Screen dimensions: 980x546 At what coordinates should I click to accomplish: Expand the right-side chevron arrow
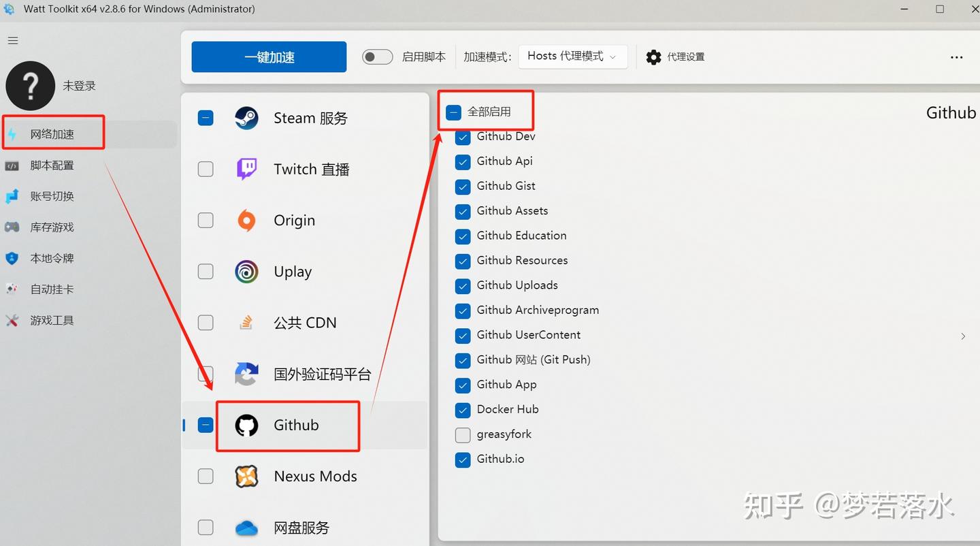point(963,336)
